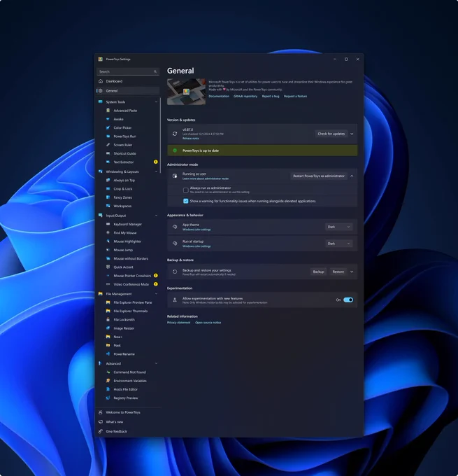Collapse the Windowing & Layouts group
This screenshot has width=458, height=476.
156,171
